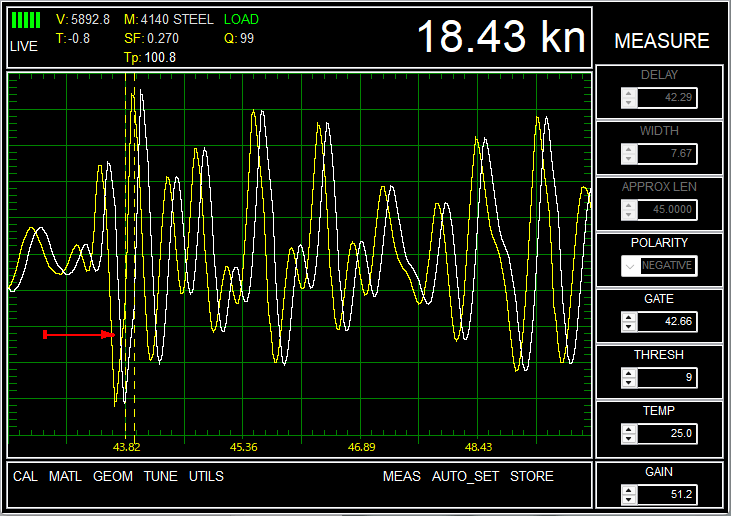Viewport: 731px width, 516px height.
Task: Open the UTILS menu
Action: coord(206,476)
